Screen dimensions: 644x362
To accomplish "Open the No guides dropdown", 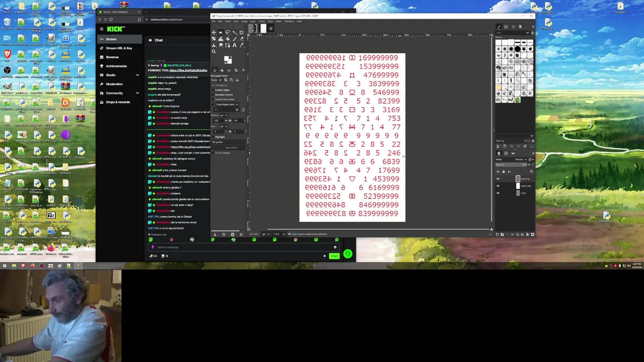I will [x=228, y=142].
